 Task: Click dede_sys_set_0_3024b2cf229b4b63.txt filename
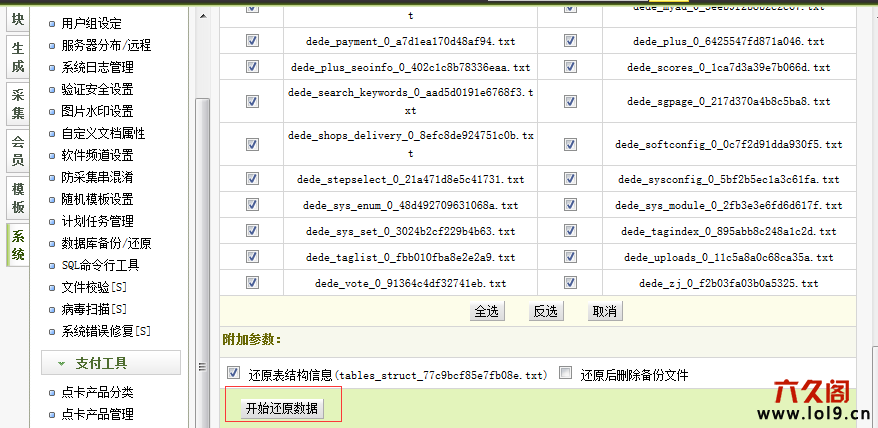(x=410, y=231)
